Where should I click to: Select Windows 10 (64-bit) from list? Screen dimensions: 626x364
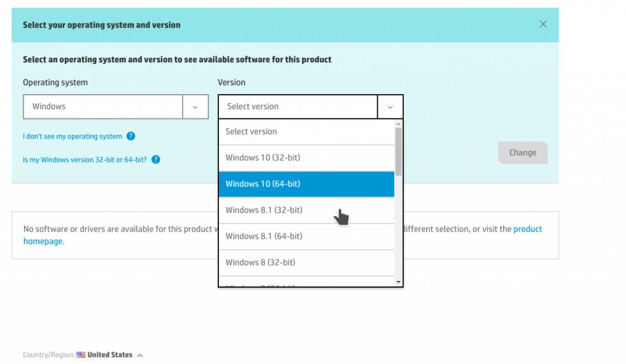(x=306, y=184)
